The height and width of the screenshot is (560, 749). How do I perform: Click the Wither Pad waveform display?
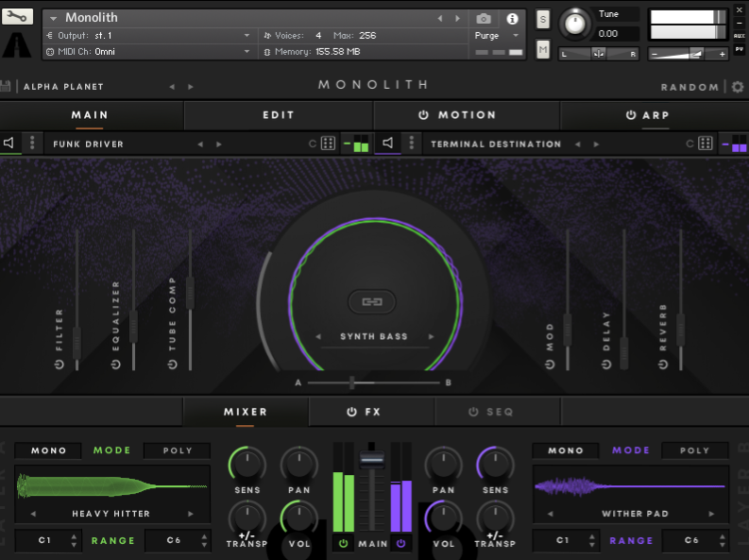[631, 486]
